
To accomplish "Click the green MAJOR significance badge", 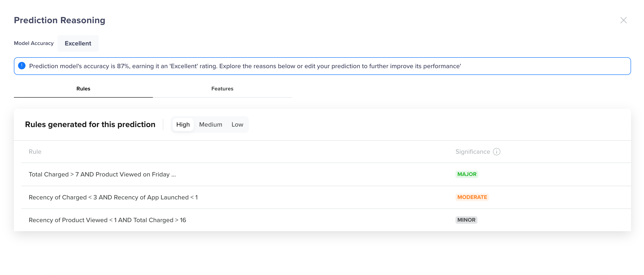I will tap(467, 174).
